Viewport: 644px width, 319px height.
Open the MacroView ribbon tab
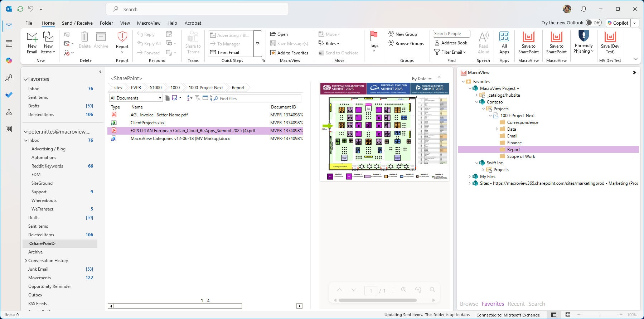point(149,23)
